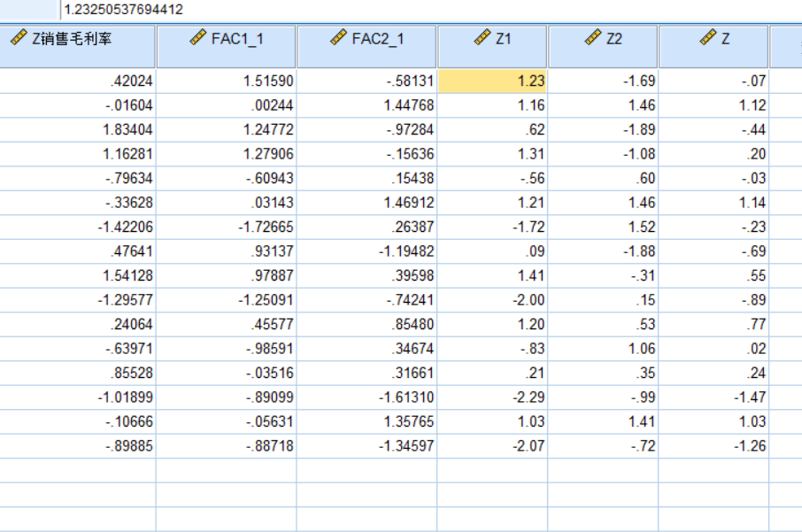Viewport: 802px width, 532px height.
Task: Select FAC2_1 cell .85480
Action: [x=366, y=324]
